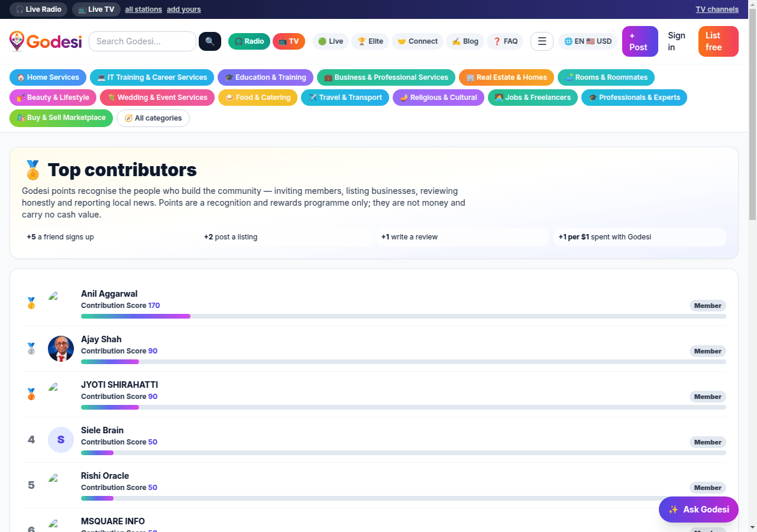Click the name Rishi Oracle
This screenshot has height=532, width=757.
tap(105, 476)
